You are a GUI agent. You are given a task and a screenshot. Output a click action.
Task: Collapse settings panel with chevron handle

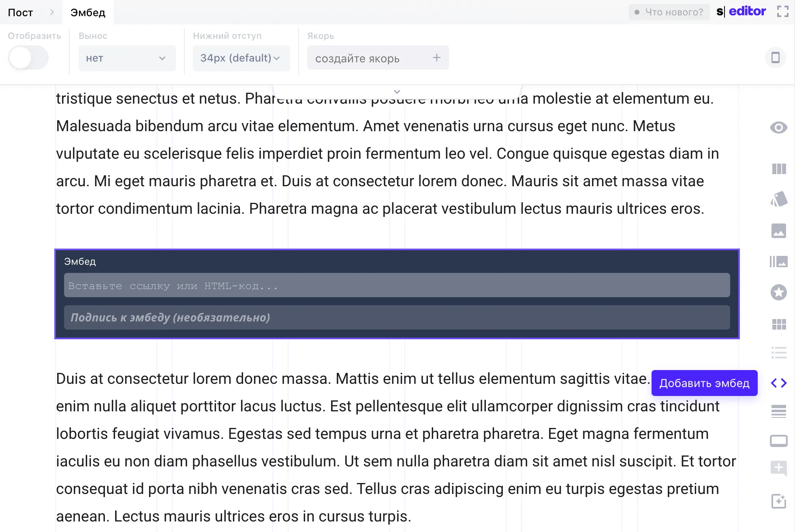click(x=397, y=92)
